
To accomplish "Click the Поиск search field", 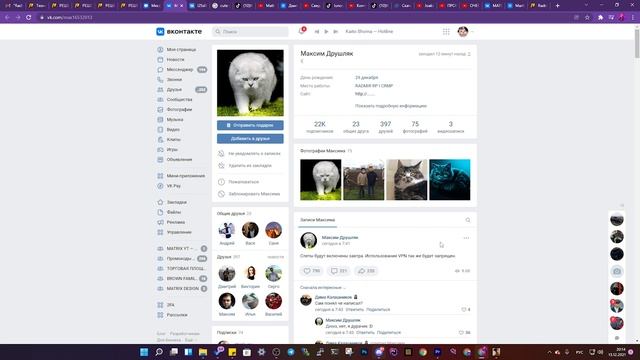I will (250, 31).
